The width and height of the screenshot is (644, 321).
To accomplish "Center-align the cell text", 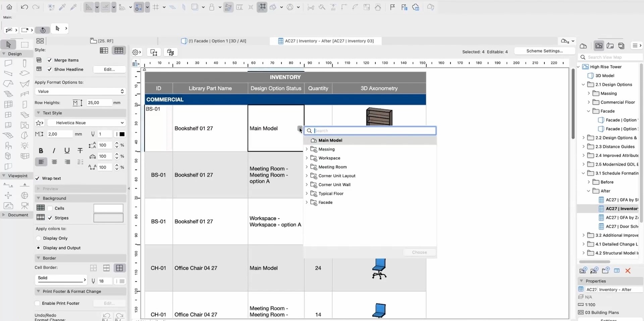I will click(54, 162).
